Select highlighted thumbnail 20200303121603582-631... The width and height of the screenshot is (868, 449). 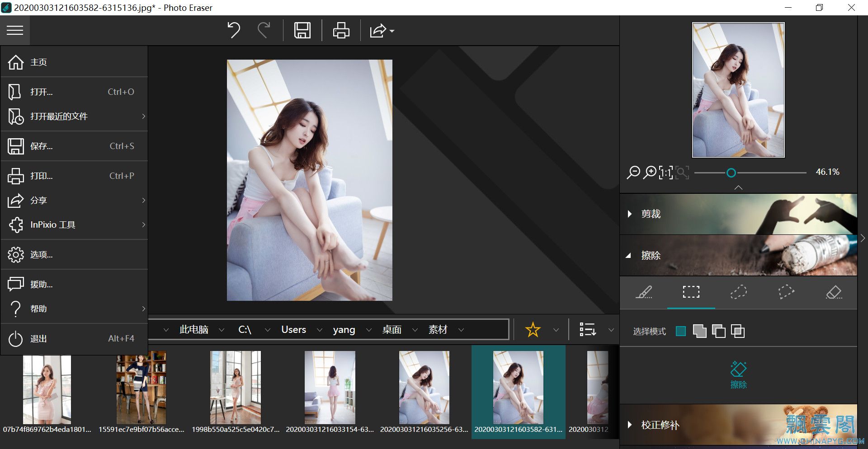point(518,392)
